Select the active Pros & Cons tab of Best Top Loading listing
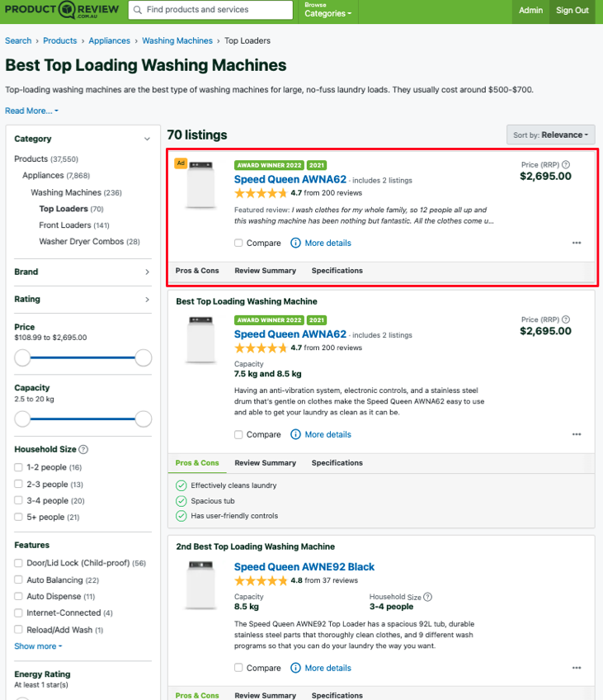 pos(197,463)
